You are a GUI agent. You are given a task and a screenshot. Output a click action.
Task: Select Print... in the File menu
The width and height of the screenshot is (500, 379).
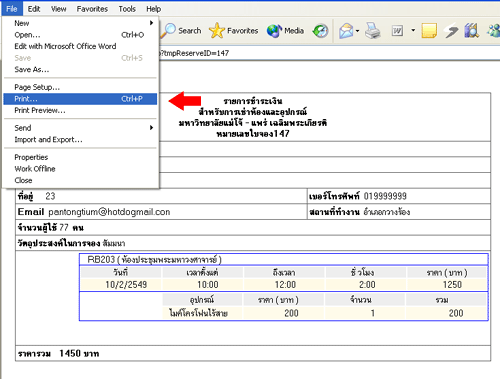pyautogui.click(x=80, y=99)
